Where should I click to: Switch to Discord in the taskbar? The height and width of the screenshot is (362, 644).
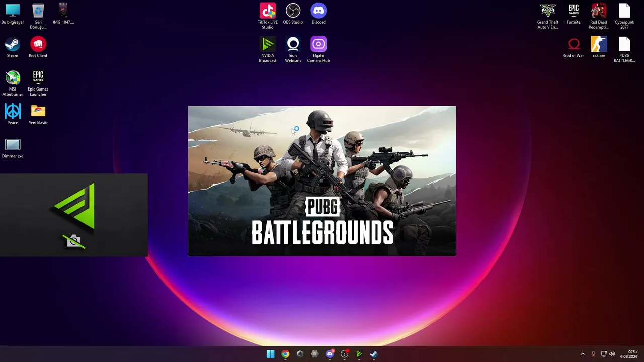coord(330,354)
